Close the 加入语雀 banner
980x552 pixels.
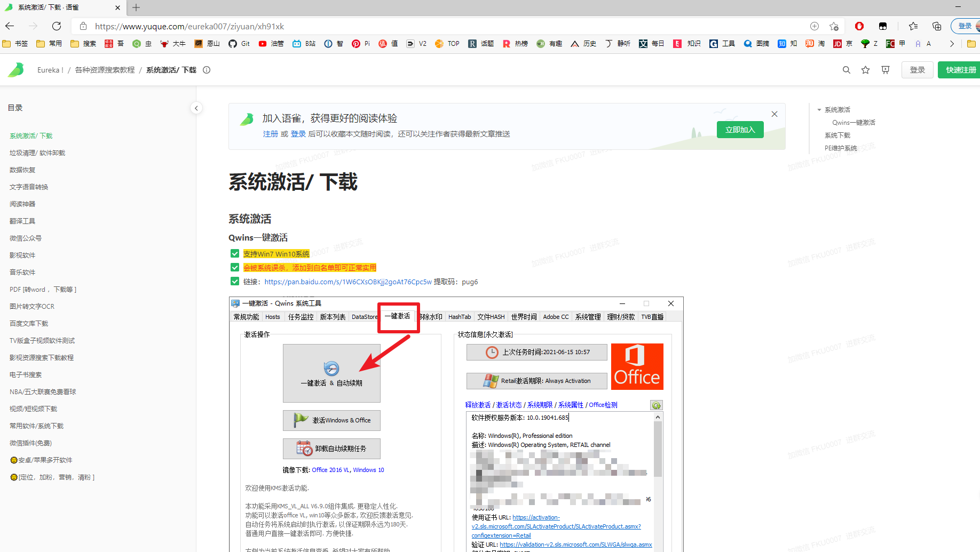pos(774,114)
